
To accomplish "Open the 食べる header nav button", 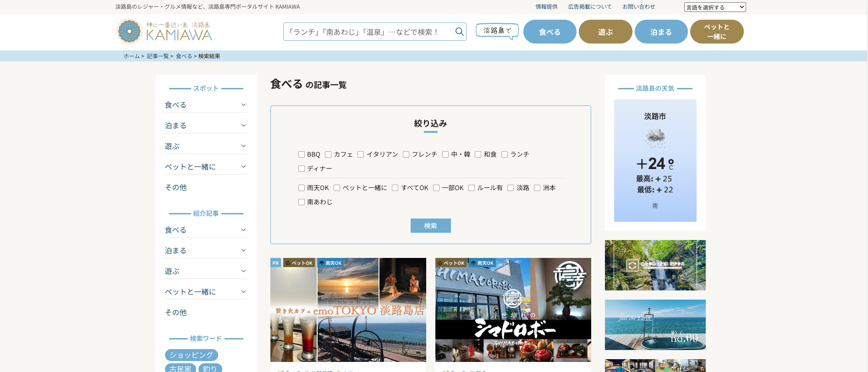I will pyautogui.click(x=549, y=32).
